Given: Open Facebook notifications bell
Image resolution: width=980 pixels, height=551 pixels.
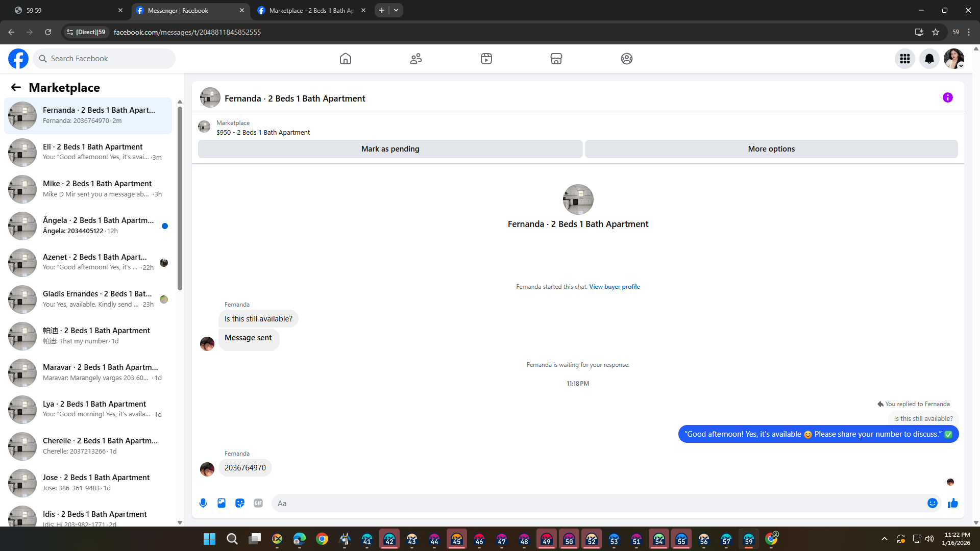Looking at the screenshot, I should point(929,59).
